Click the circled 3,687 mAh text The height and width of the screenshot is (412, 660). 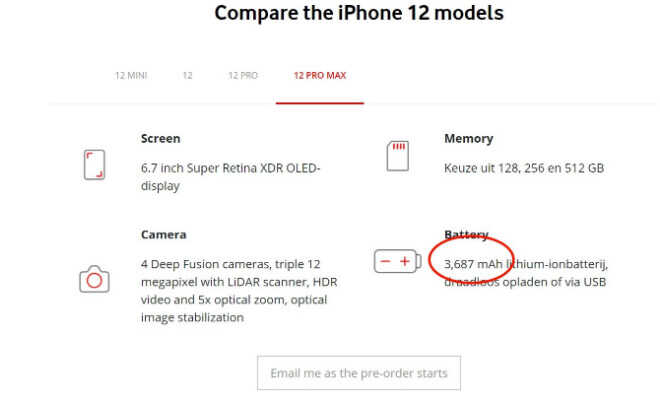[473, 264]
